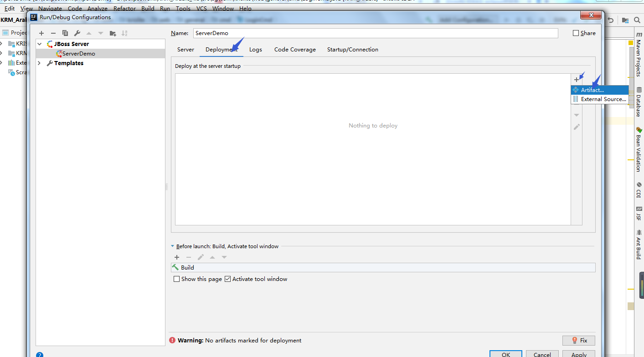Uncheck Activate tool window
This screenshot has width=644, height=357.
pos(228,279)
